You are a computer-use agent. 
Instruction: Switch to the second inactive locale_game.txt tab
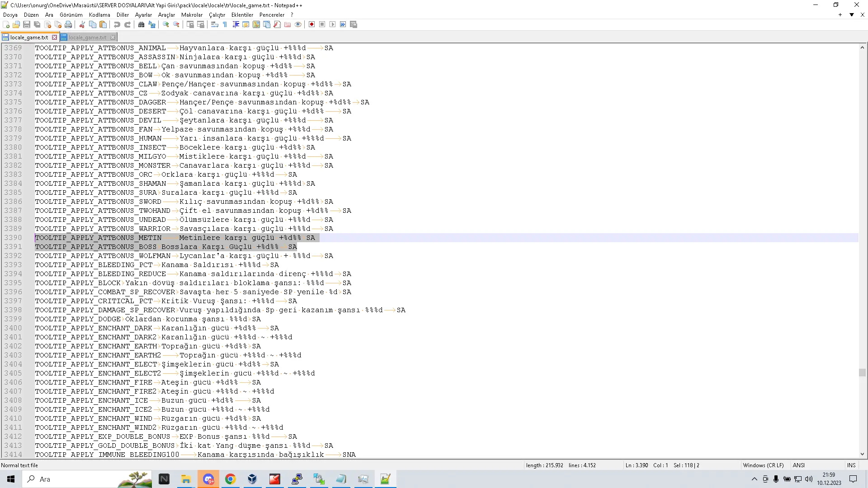tap(87, 38)
